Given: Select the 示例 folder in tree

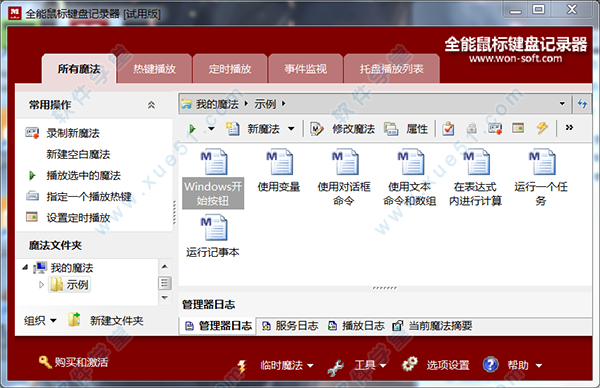Looking at the screenshot, I should click(70, 284).
